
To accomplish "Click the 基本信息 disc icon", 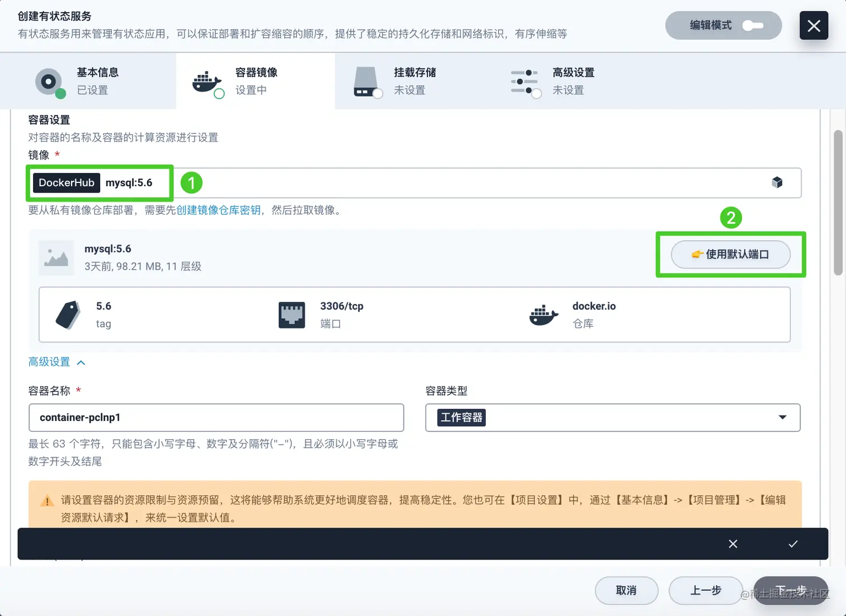I will coord(49,82).
